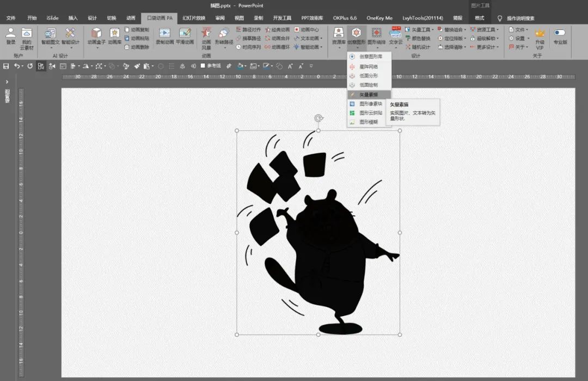Click the 超级解锁 button
This screenshot has height=381, width=588.
tap(485, 38)
